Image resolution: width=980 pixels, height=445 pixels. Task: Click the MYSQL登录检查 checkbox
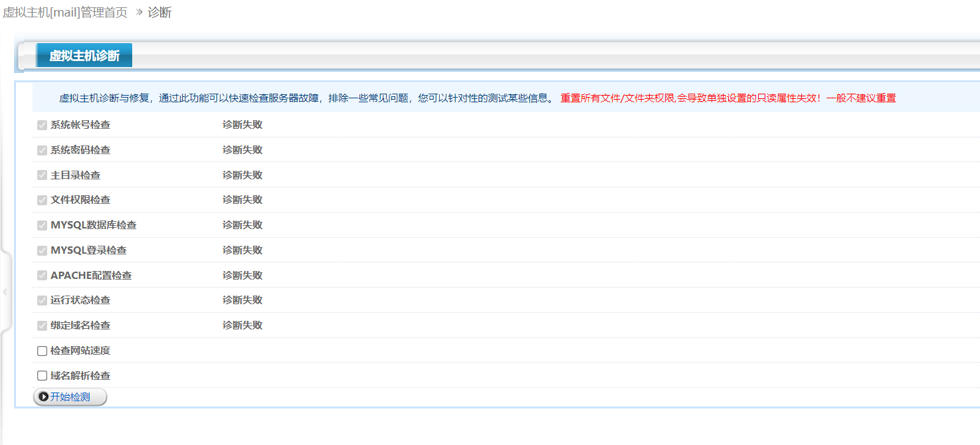tap(42, 250)
